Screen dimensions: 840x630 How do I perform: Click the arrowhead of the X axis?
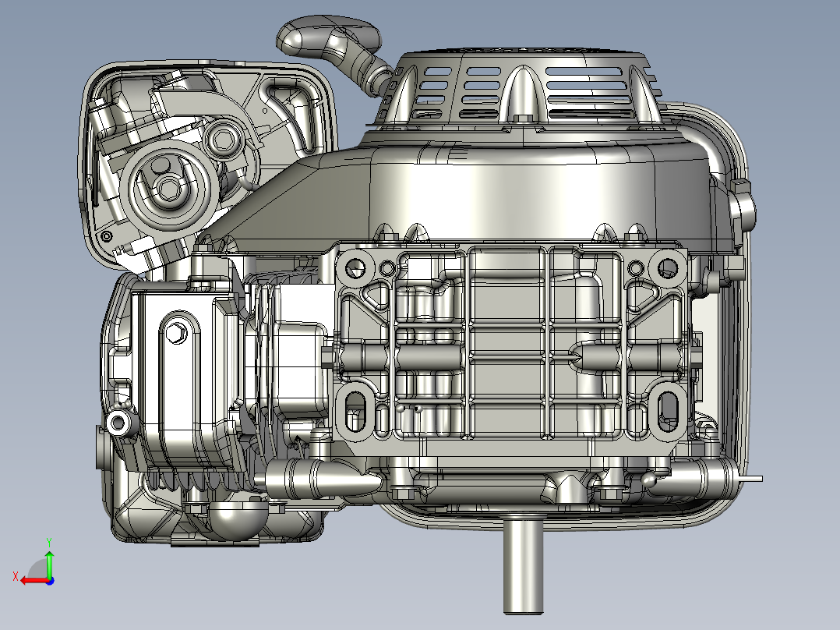[x=23, y=580]
